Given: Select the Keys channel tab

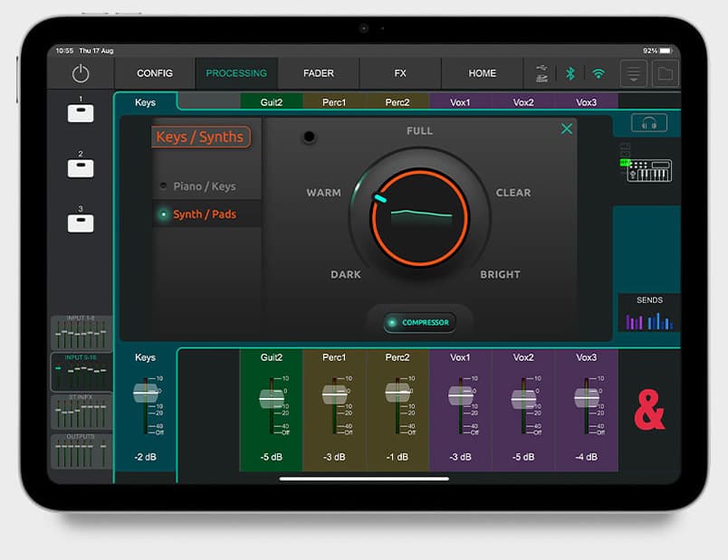Looking at the screenshot, I should coord(145,102).
